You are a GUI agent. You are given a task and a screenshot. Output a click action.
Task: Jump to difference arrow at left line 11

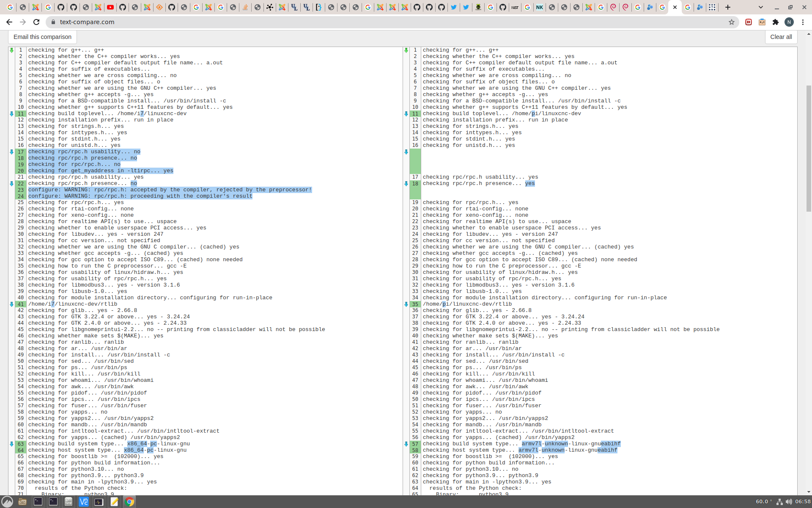click(11, 113)
